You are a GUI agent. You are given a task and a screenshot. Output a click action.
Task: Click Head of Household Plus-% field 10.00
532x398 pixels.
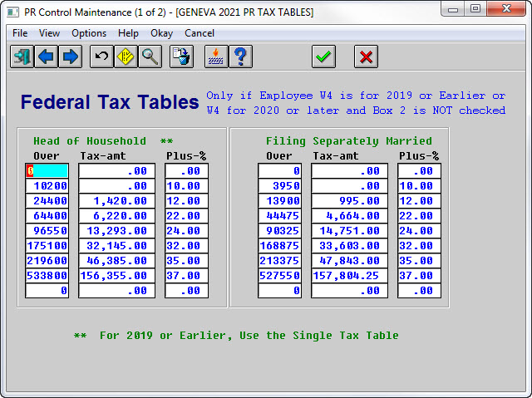click(x=186, y=186)
